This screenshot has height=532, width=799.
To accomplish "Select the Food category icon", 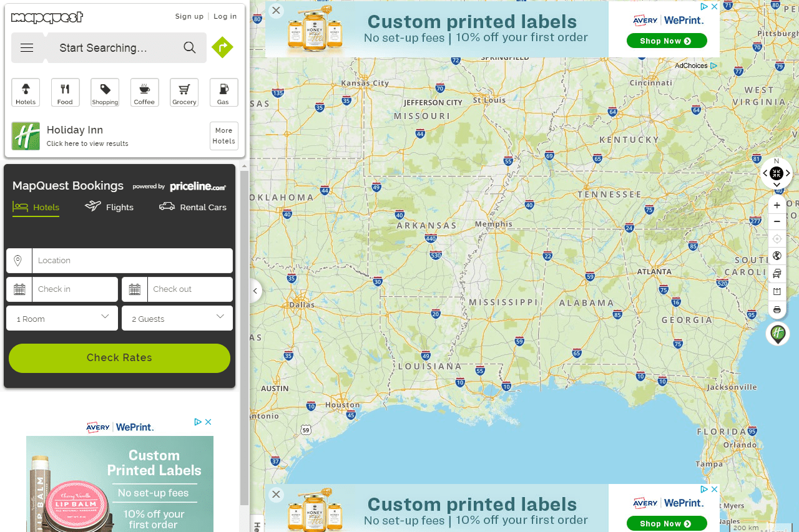I will click(65, 92).
